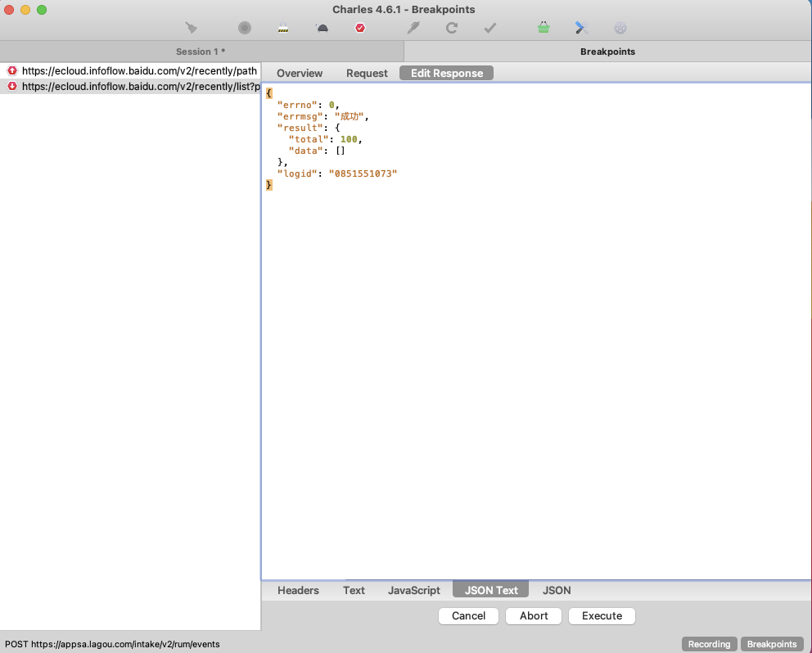Switch to the Session 1 tab
Viewport: 812px width, 653px height.
pyautogui.click(x=202, y=52)
